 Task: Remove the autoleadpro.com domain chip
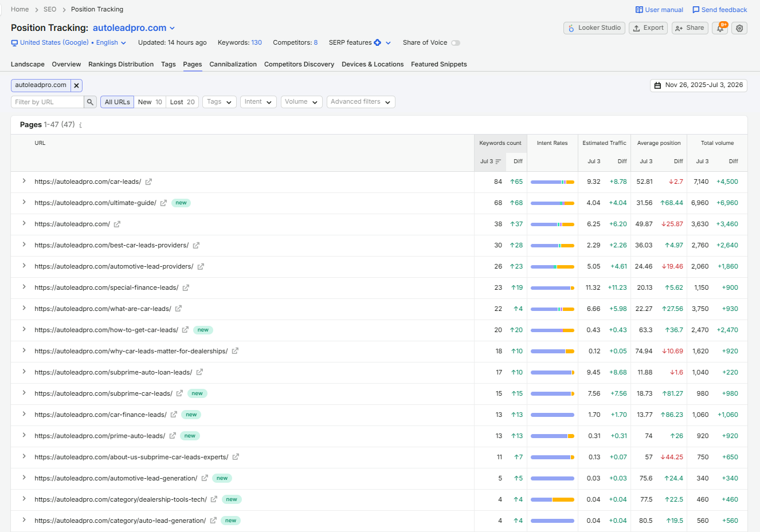[x=76, y=85]
